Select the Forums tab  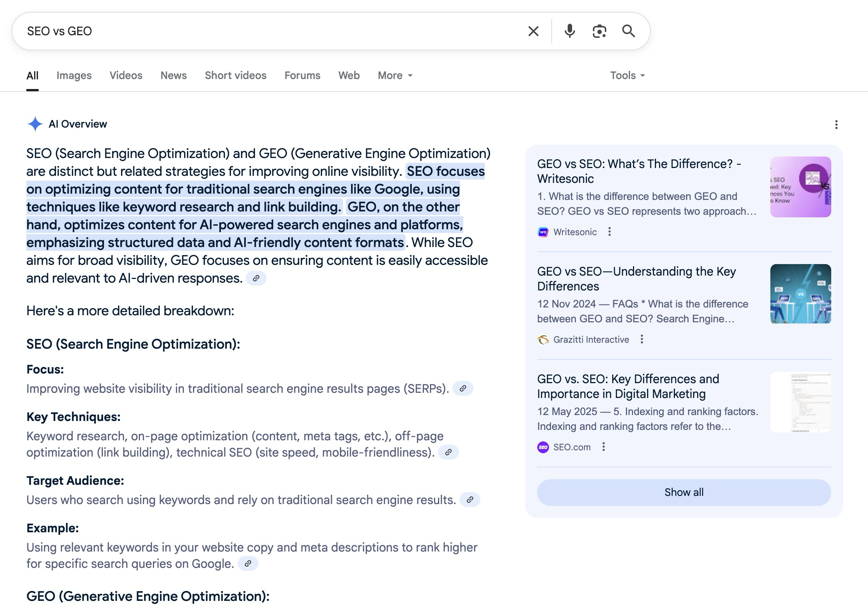click(x=302, y=76)
